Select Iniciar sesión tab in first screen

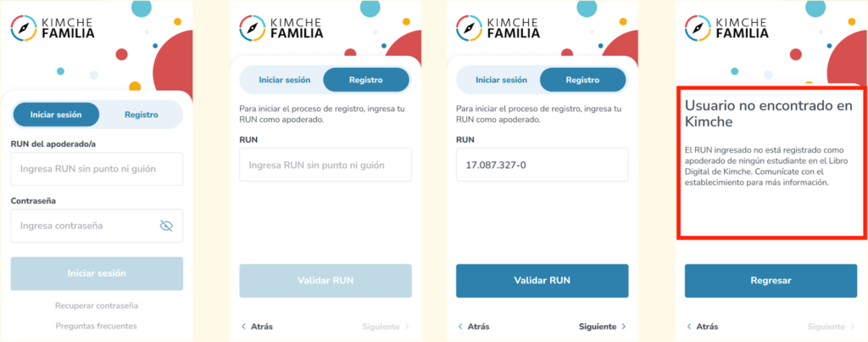click(x=56, y=115)
